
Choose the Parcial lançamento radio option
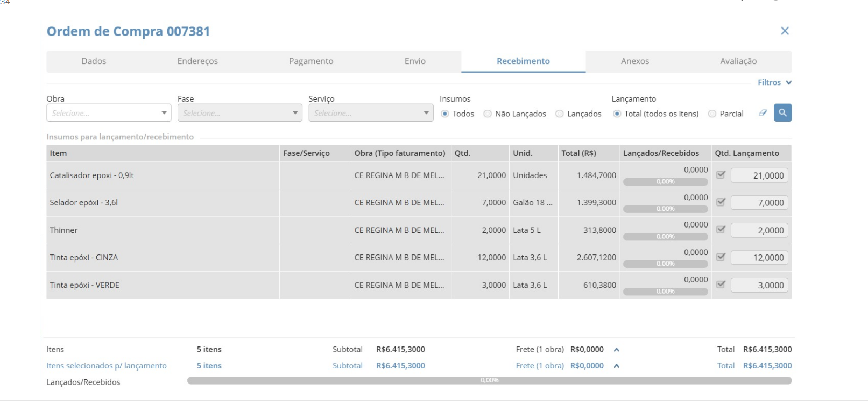(x=712, y=114)
